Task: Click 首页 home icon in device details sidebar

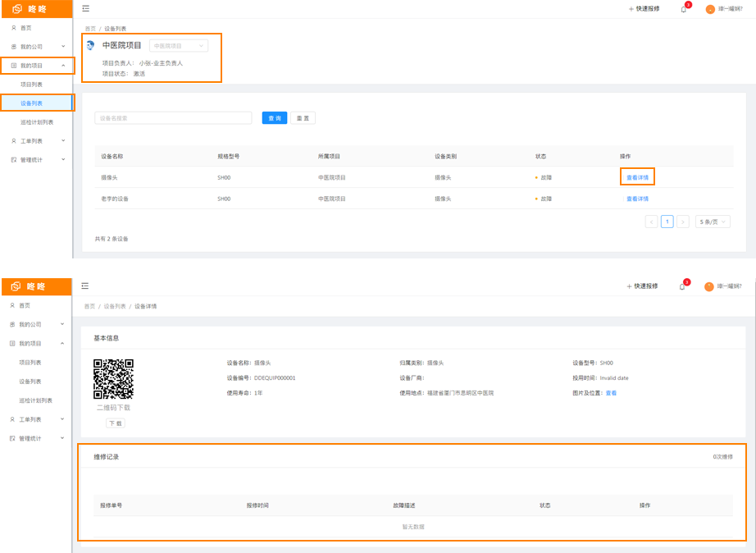Action: pos(13,305)
